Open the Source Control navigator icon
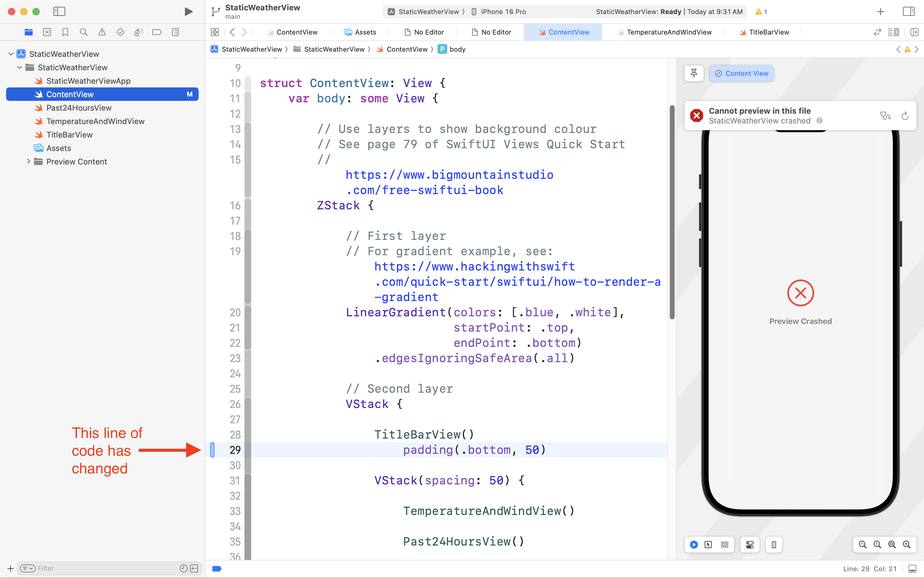 tap(47, 32)
